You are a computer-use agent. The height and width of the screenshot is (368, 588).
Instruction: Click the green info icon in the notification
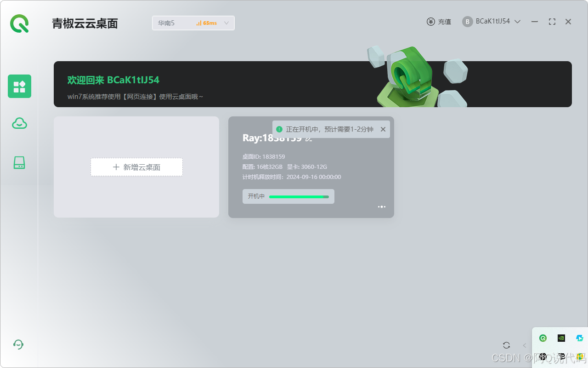tap(279, 129)
